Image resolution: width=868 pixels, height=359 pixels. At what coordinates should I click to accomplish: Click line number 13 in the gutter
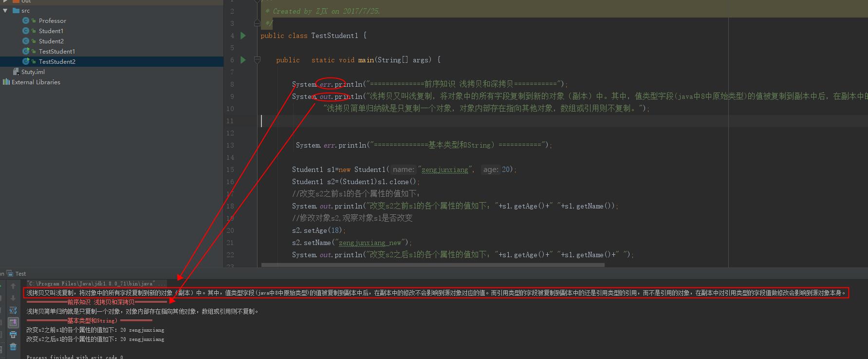pyautogui.click(x=230, y=145)
